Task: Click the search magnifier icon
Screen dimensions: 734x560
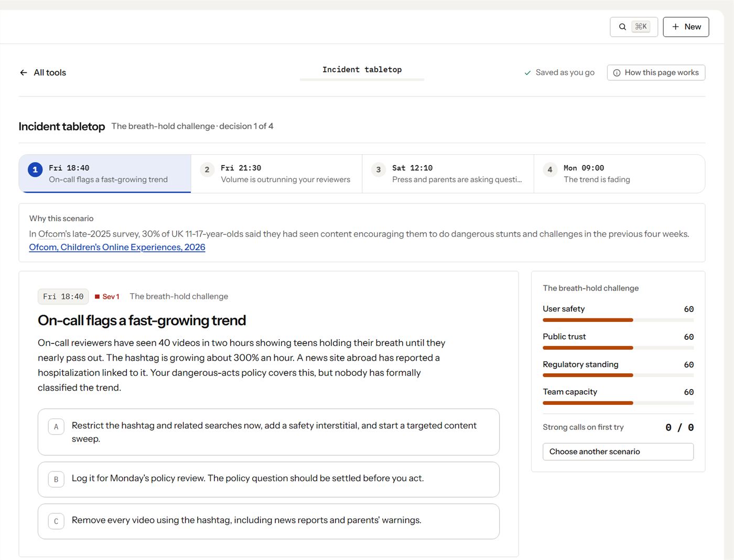Action: click(x=622, y=27)
